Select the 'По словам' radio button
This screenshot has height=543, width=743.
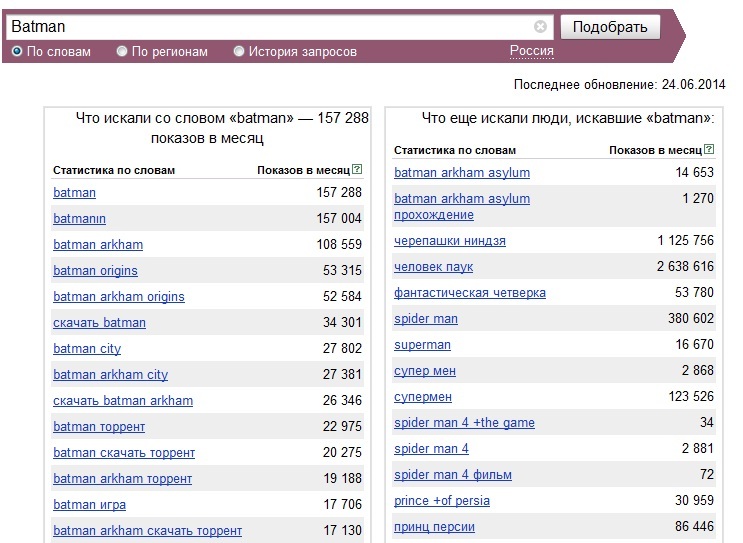pyautogui.click(x=17, y=51)
